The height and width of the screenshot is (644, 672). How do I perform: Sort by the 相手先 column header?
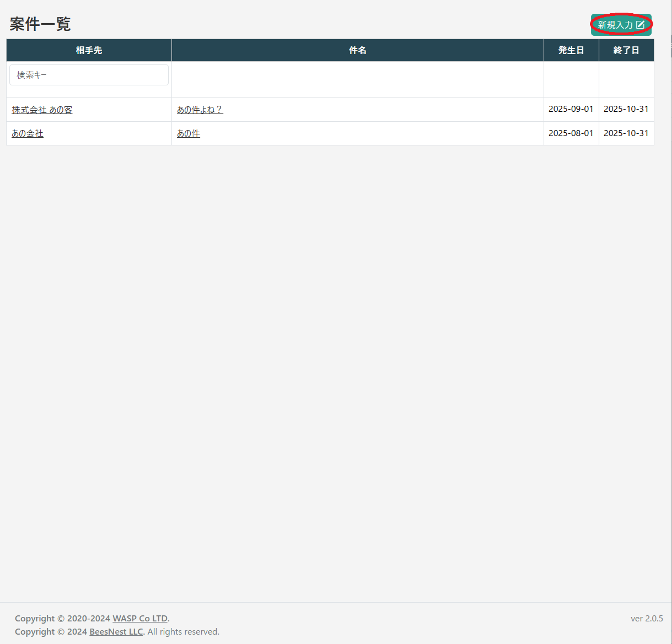[x=89, y=50]
